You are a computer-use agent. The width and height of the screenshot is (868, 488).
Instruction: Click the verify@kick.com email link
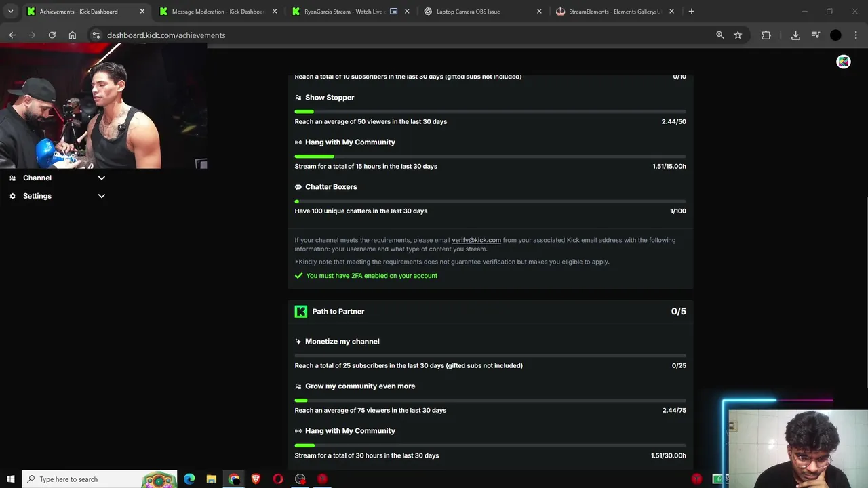pyautogui.click(x=476, y=240)
